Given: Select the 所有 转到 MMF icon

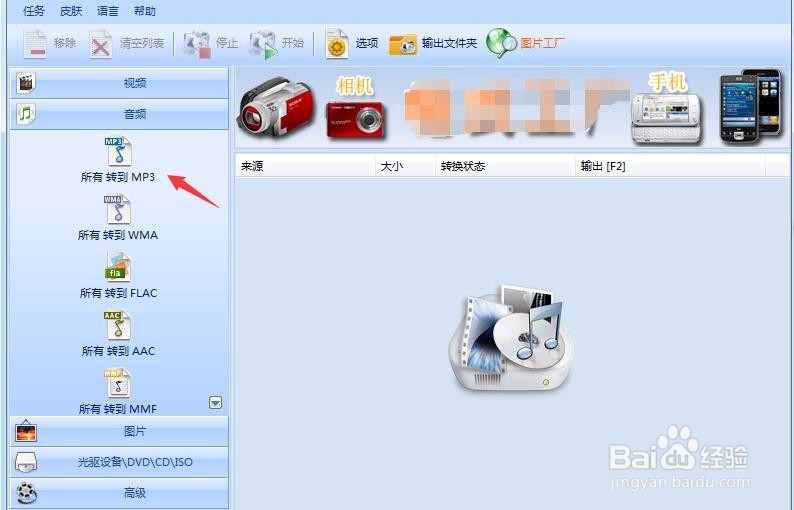Looking at the screenshot, I should tap(118, 382).
